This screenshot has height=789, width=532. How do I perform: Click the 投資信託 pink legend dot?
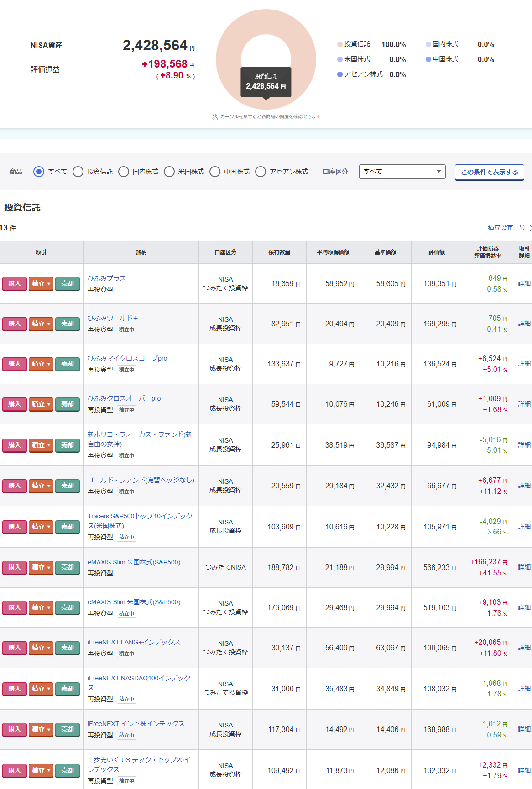point(340,44)
